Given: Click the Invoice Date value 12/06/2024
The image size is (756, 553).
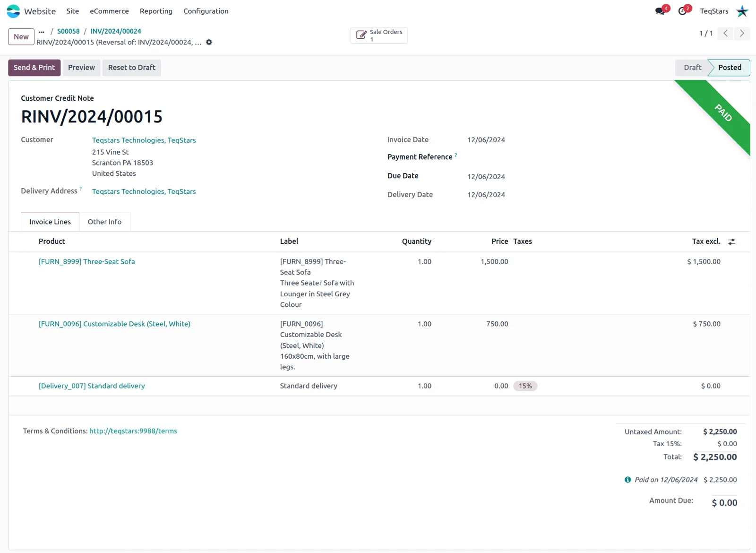Looking at the screenshot, I should 486,140.
